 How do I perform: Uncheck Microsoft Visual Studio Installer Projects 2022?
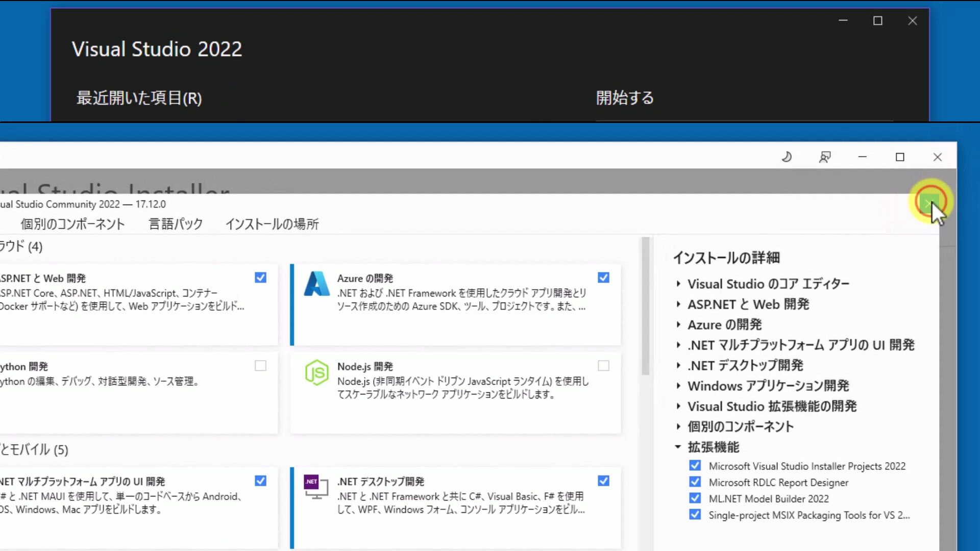(x=695, y=465)
